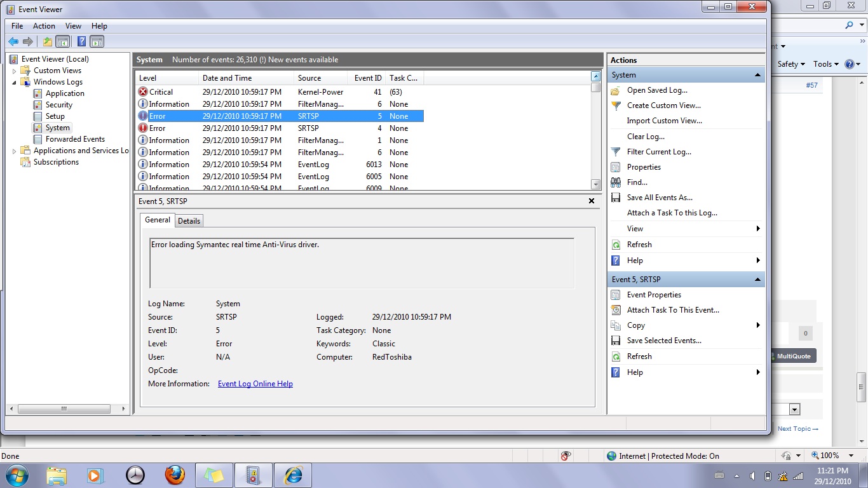Select the EventLog 6013 event row
The width and height of the screenshot is (868, 488).
tap(280, 165)
